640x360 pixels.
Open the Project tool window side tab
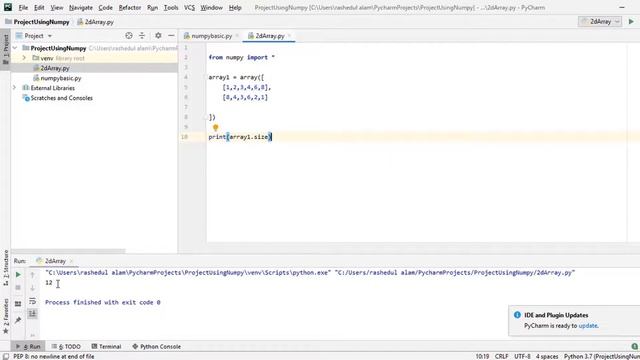coord(5,50)
